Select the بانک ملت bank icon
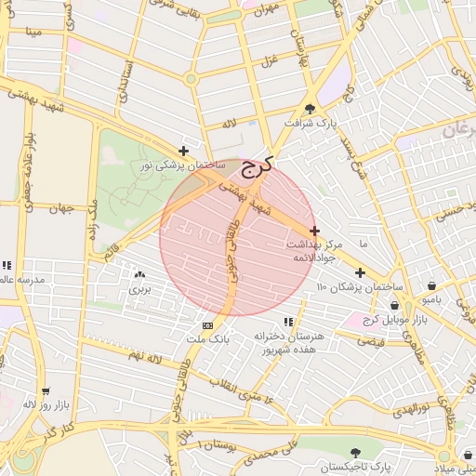This screenshot has width=476, height=476. [207, 325]
